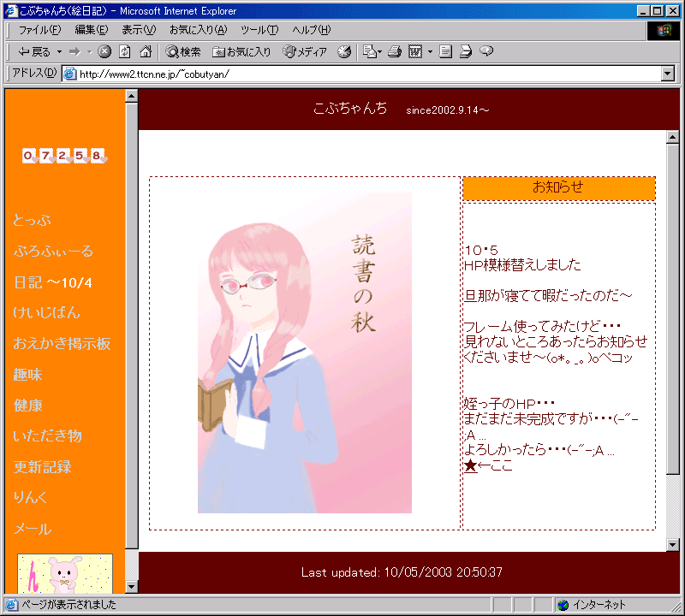The image size is (685, 616).
Task: Stop page loading with the Stop icon
Action: 104,51
